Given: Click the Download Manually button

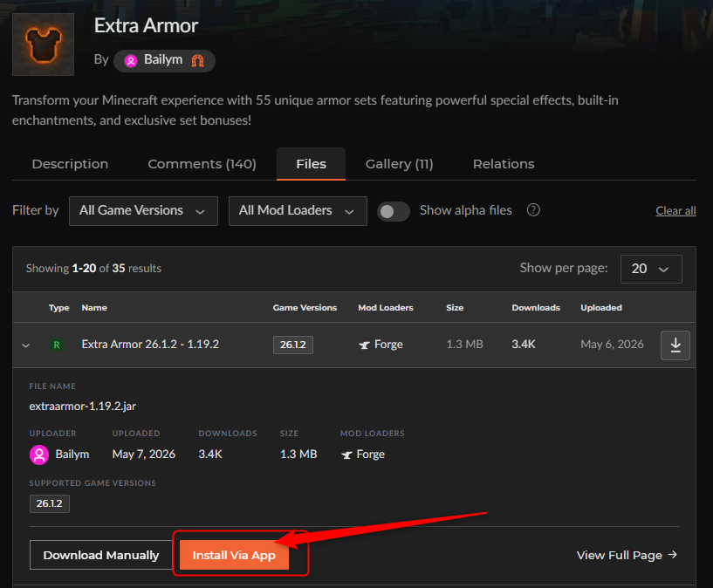Looking at the screenshot, I should tap(101, 555).
